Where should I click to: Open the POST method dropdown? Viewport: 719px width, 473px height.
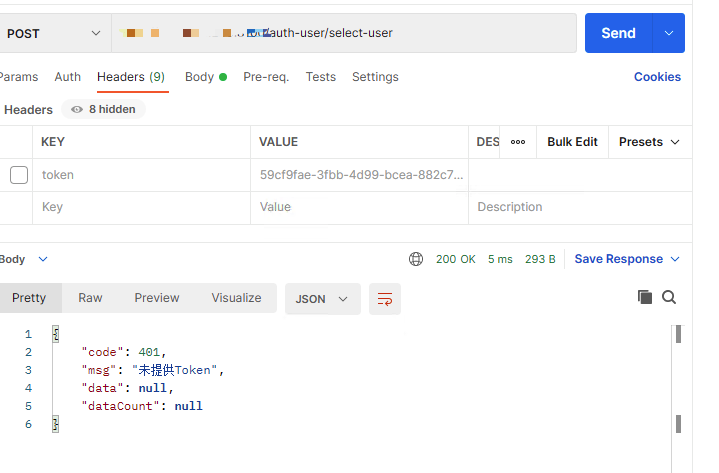[52, 33]
